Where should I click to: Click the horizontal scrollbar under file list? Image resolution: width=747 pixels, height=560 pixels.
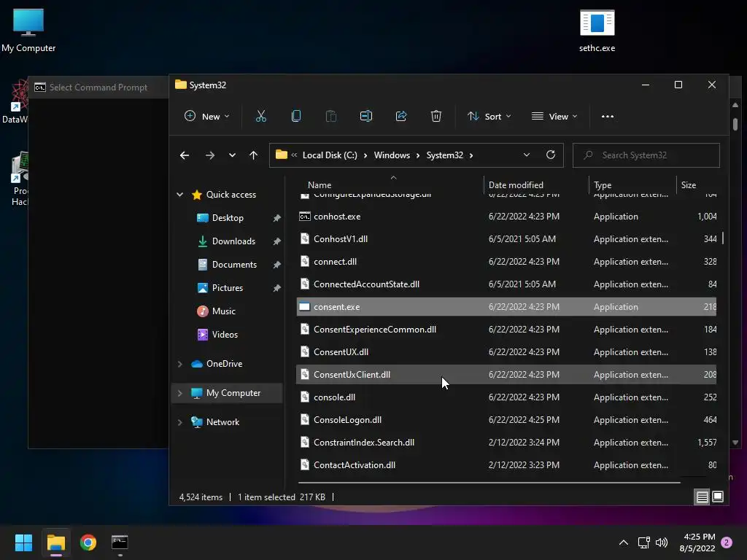[489, 483]
